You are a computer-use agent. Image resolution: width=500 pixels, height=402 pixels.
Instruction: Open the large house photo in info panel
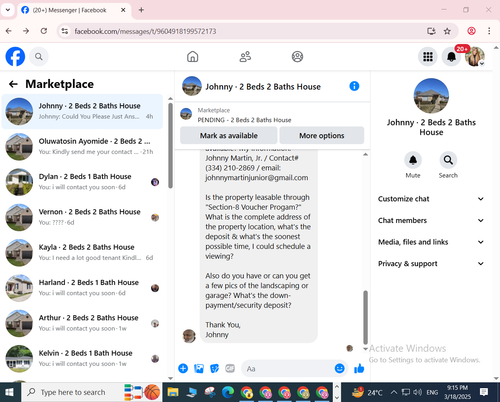(431, 96)
